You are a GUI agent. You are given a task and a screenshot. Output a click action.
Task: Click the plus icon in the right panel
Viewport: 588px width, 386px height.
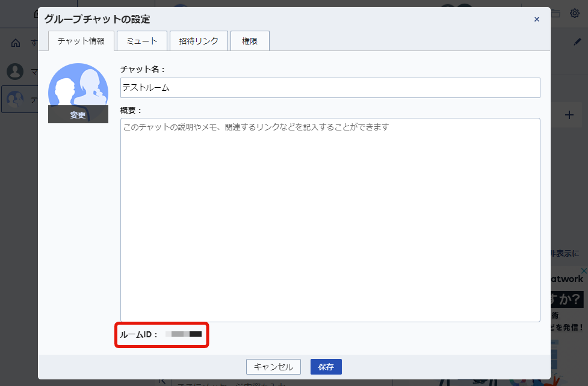(569, 115)
